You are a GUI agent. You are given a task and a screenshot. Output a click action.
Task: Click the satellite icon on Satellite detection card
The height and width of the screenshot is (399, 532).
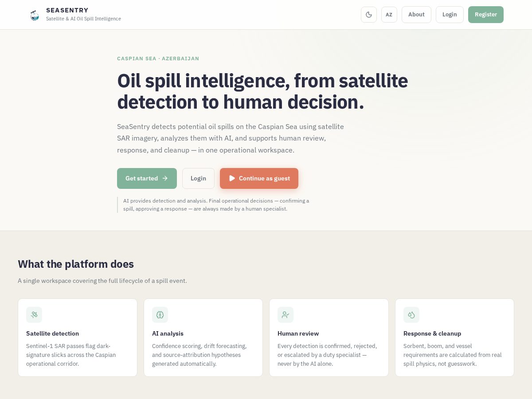point(34,315)
